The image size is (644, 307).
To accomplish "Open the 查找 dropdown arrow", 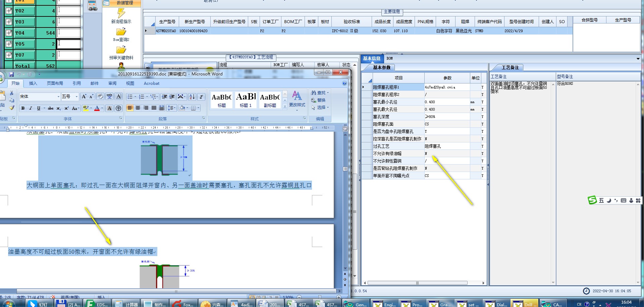I will tap(328, 93).
